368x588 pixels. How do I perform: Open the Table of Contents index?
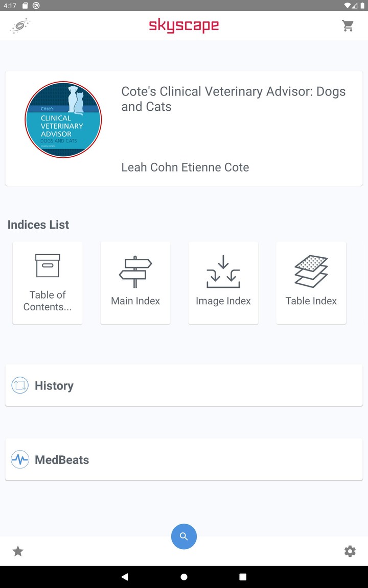tap(48, 283)
